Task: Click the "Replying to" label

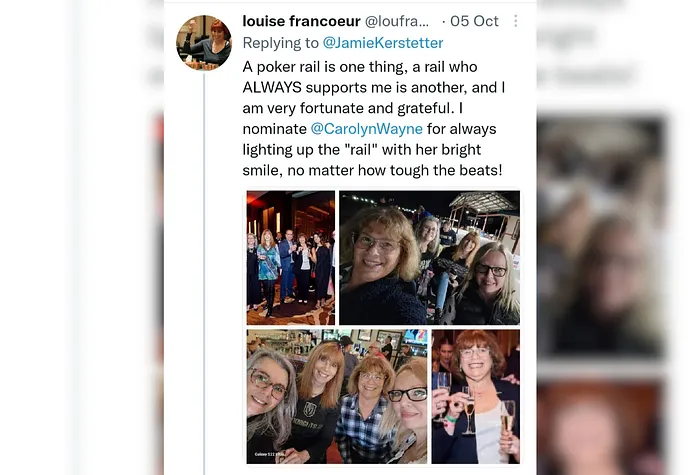Action: click(280, 43)
